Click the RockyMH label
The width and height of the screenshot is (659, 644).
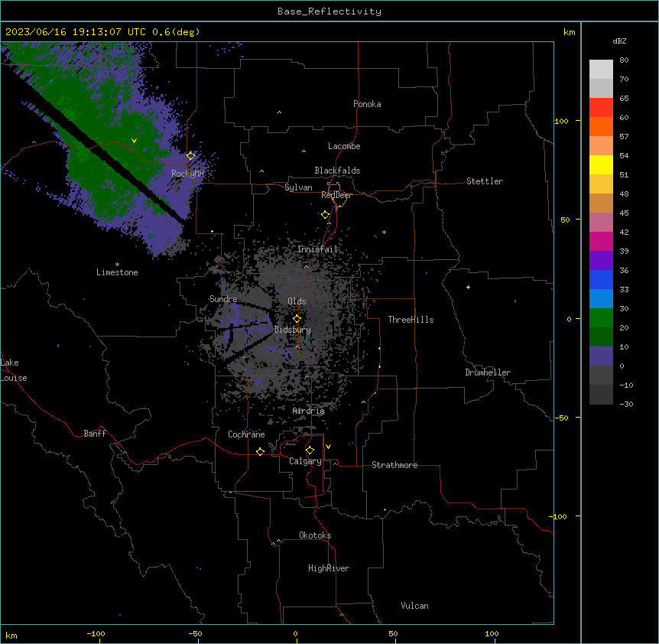tap(188, 173)
